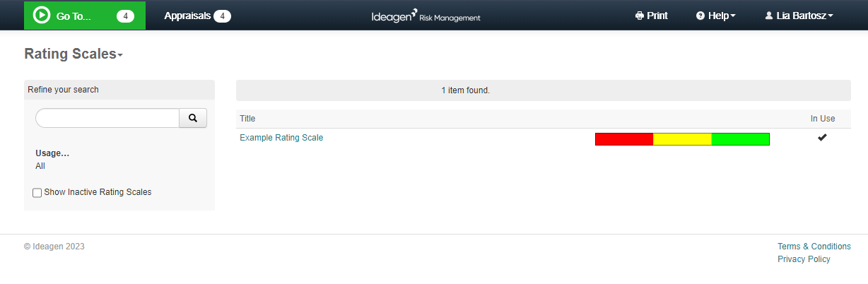Click the user profile silhouette icon
The height and width of the screenshot is (284, 868).
point(768,16)
